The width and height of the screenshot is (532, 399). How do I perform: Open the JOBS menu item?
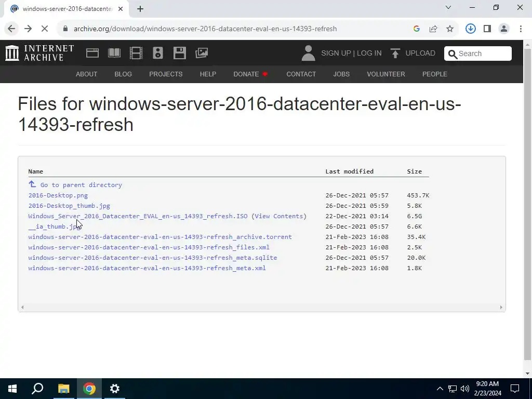[341, 74]
